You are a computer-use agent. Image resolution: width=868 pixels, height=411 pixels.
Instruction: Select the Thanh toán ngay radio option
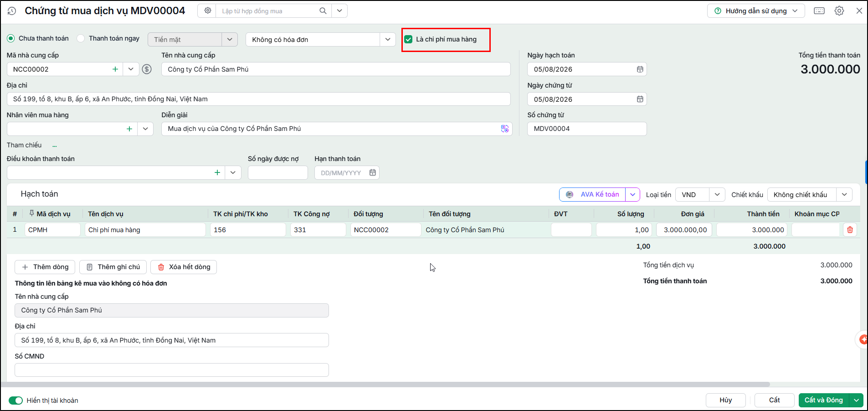[x=81, y=38]
